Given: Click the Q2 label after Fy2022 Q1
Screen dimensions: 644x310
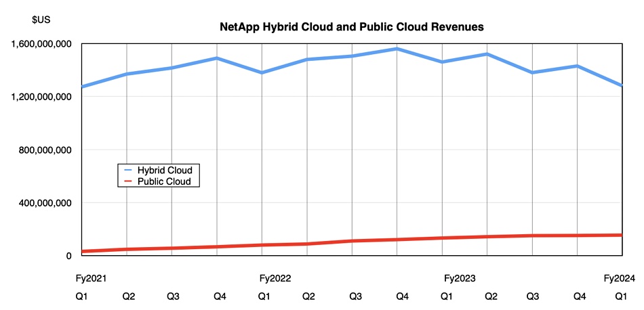Looking at the screenshot, I should pyautogui.click(x=308, y=296).
